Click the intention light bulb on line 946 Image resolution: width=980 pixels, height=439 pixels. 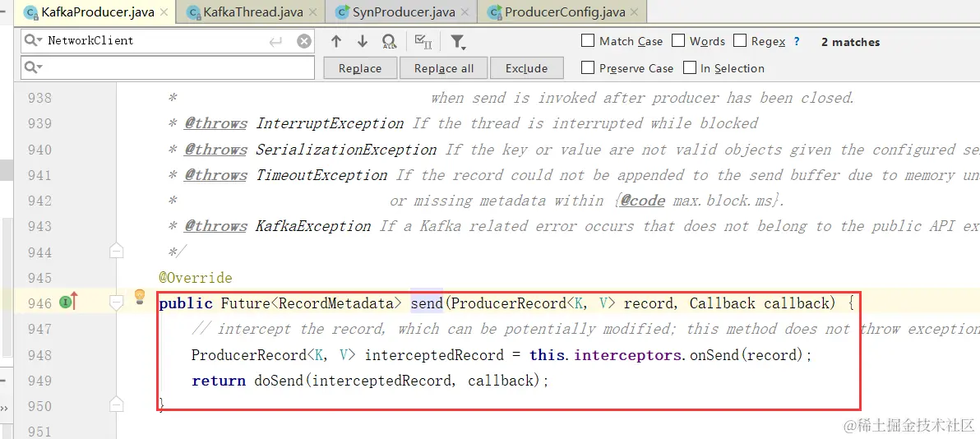point(140,295)
